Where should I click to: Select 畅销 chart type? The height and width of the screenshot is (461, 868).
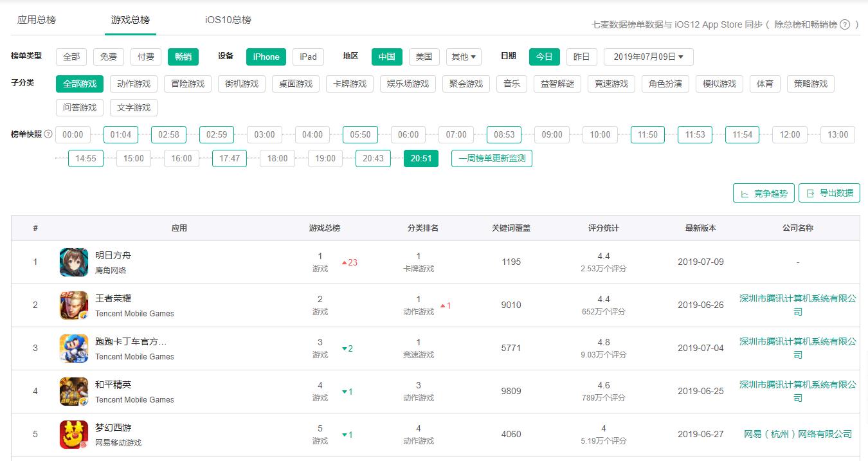[x=183, y=57]
